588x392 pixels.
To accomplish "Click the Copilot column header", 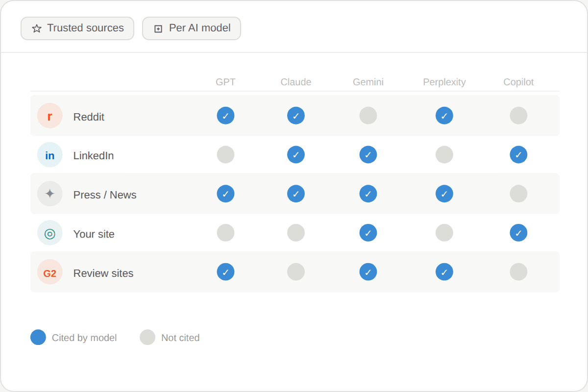I will click(519, 82).
